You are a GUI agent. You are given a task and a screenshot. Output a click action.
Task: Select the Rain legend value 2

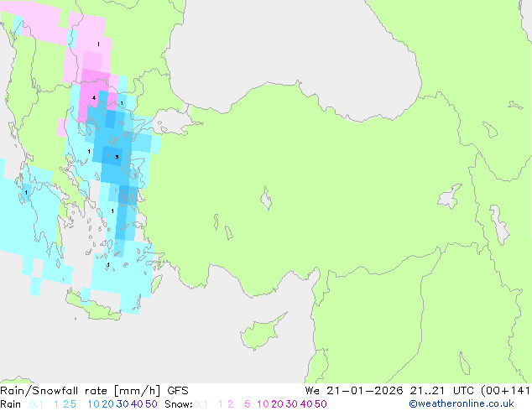65,404
